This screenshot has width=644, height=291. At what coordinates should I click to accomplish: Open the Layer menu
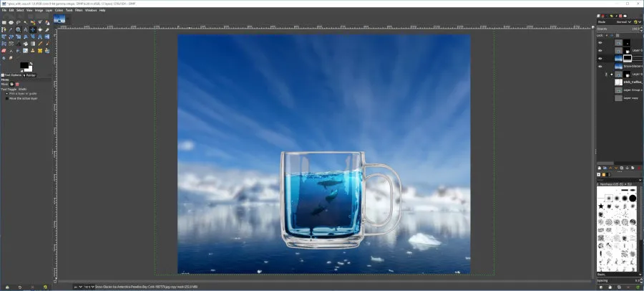coord(49,10)
